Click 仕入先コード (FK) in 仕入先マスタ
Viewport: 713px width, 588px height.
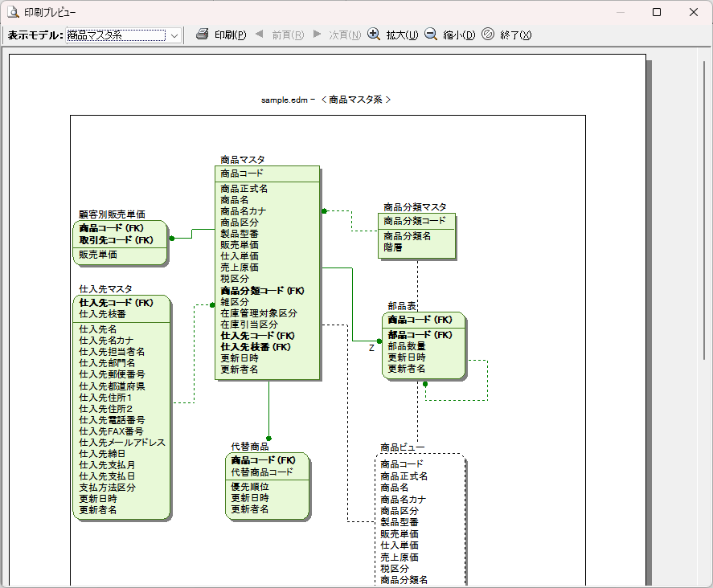coord(116,303)
